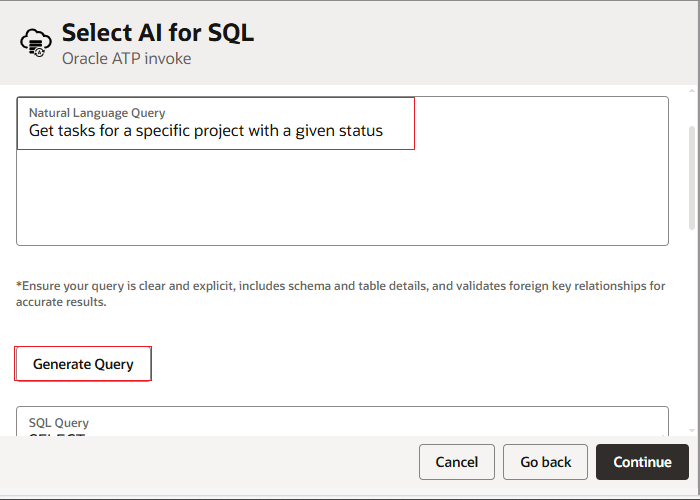
Task: Click the "Oracle ATP invoke" subtitle
Action: coord(126,59)
